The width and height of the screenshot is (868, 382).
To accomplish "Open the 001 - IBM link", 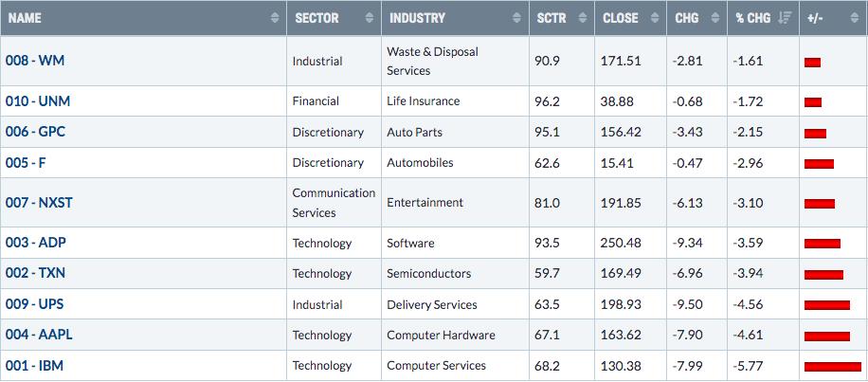I will pos(34,366).
